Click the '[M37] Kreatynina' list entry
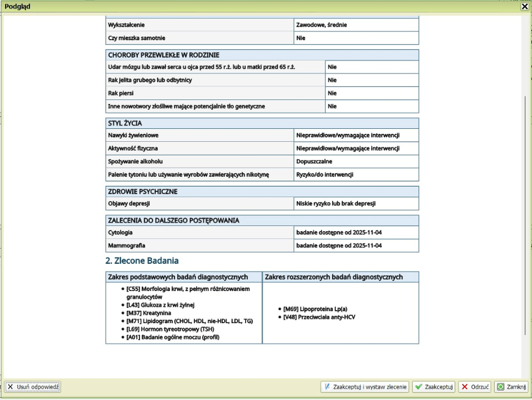This screenshot has height=400, width=532. [149, 312]
